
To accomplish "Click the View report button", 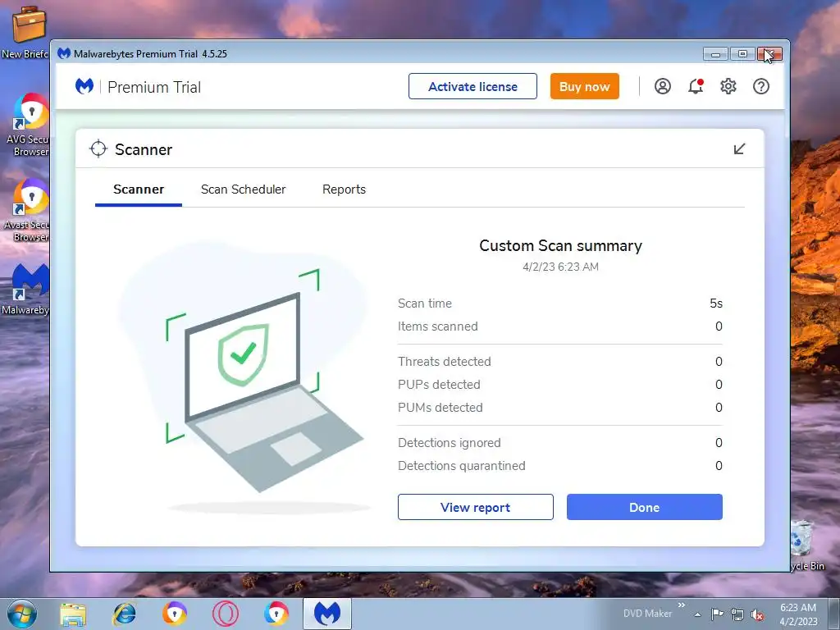I will coord(475,507).
